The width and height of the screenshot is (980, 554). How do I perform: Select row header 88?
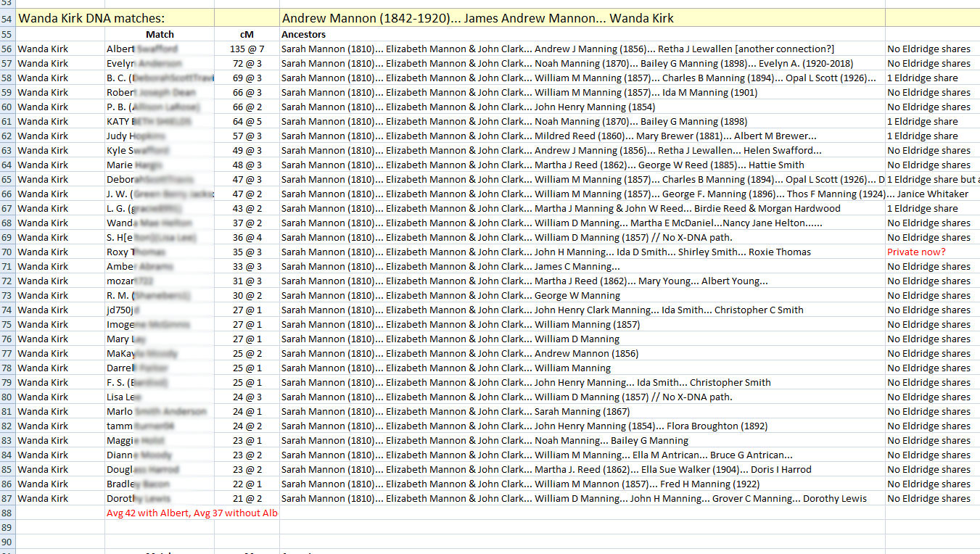point(7,513)
